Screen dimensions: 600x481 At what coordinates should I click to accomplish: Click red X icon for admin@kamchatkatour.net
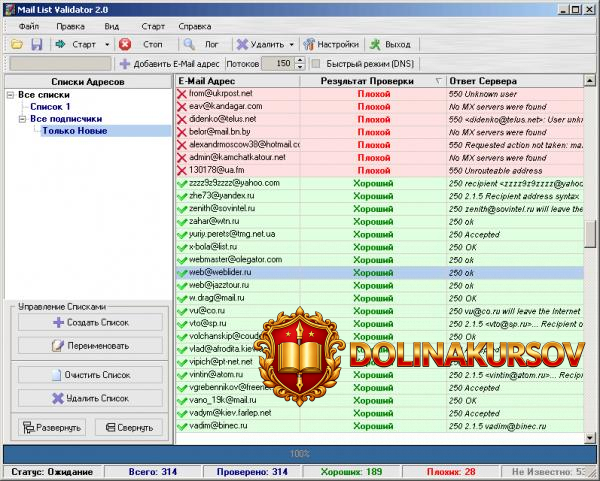(x=182, y=158)
